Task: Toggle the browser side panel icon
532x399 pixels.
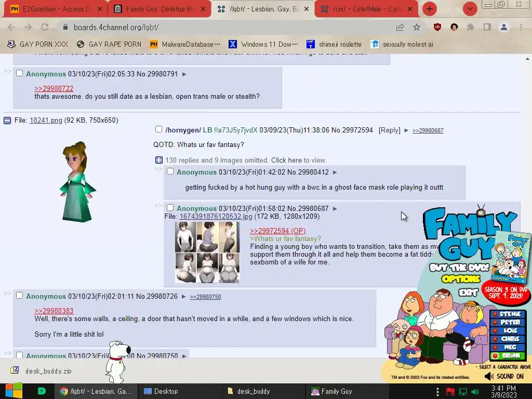Action: pos(487,27)
